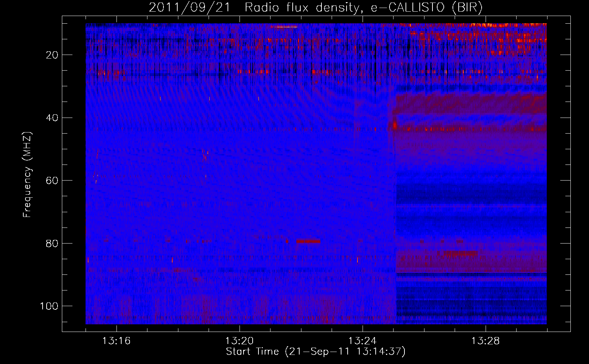589x364 pixels.
Task: Click the '13:24' time tick label
Action: pos(362,341)
